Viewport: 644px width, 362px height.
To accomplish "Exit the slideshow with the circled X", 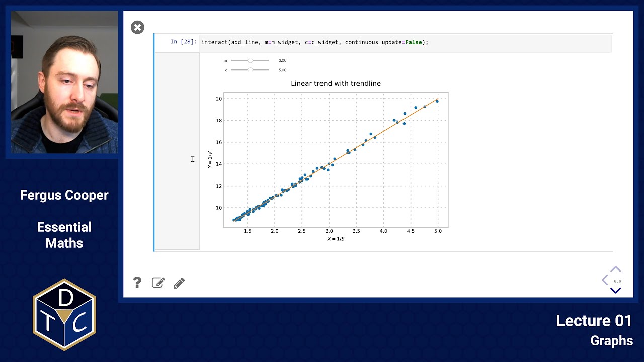I will 137,27.
